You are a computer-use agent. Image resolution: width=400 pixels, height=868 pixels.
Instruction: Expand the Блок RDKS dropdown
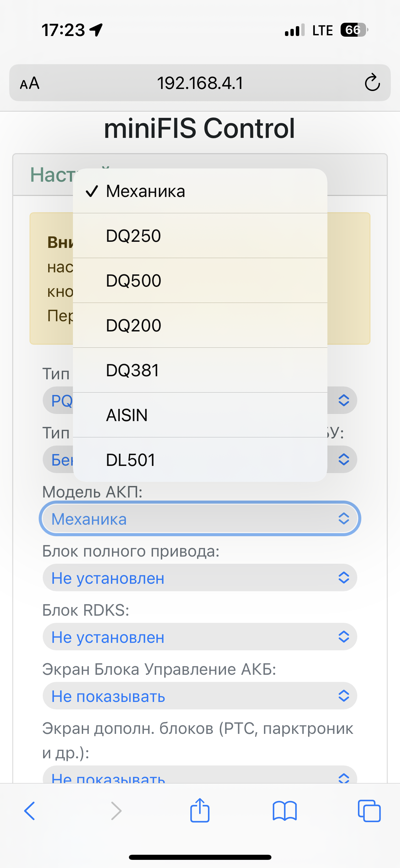tap(200, 637)
